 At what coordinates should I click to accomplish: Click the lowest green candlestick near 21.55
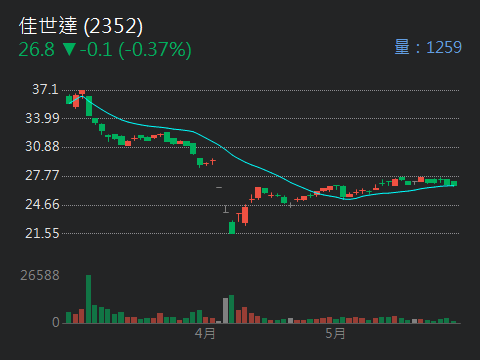(232, 227)
